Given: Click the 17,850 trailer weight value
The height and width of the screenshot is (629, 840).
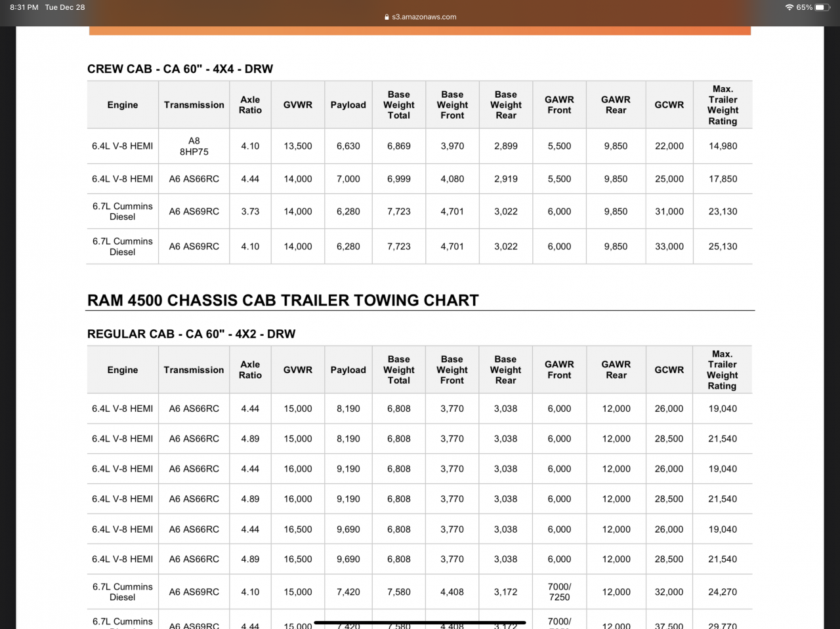Looking at the screenshot, I should (723, 178).
